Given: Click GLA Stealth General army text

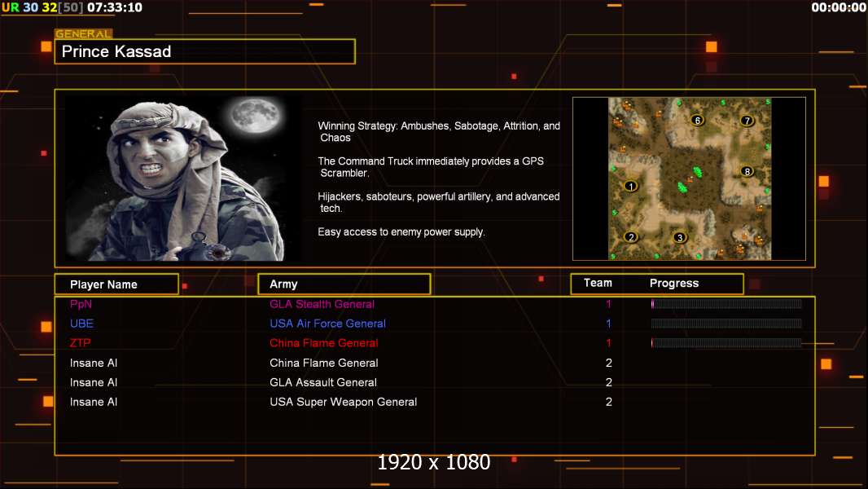Looking at the screenshot, I should pyautogui.click(x=322, y=304).
